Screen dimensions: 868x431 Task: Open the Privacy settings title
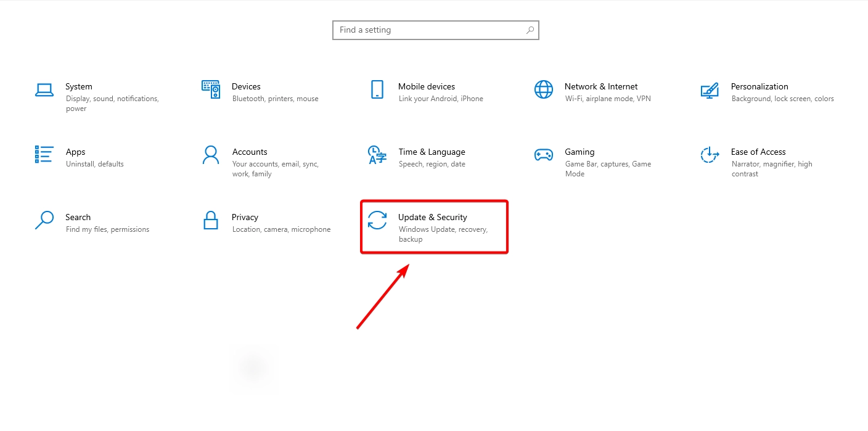[245, 218]
